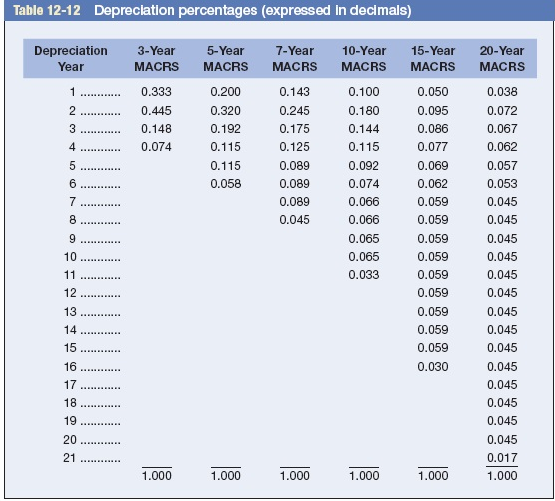The height and width of the screenshot is (501, 555).
Task: Click depreciation year row label 16
Action: (70, 367)
